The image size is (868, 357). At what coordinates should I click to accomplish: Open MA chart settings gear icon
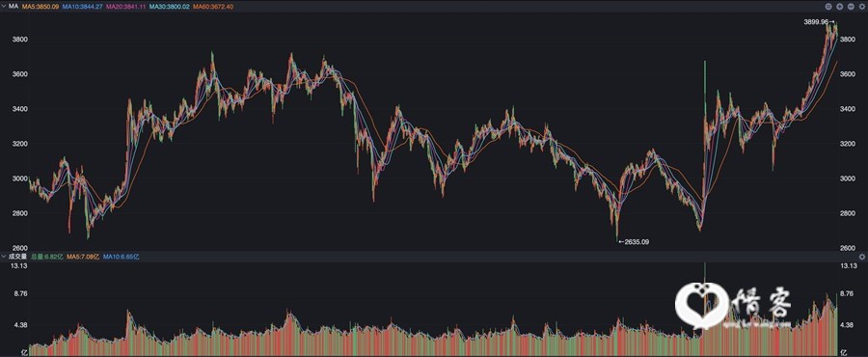[862, 7]
